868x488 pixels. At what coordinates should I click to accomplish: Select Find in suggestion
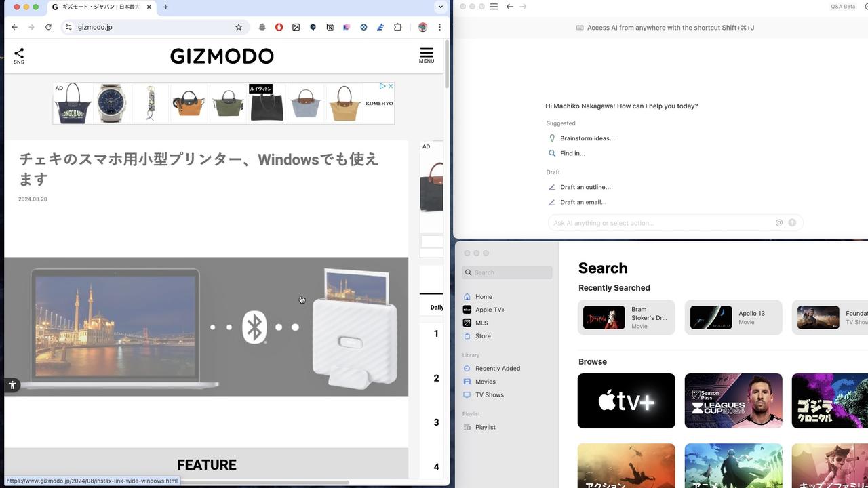[x=572, y=153]
